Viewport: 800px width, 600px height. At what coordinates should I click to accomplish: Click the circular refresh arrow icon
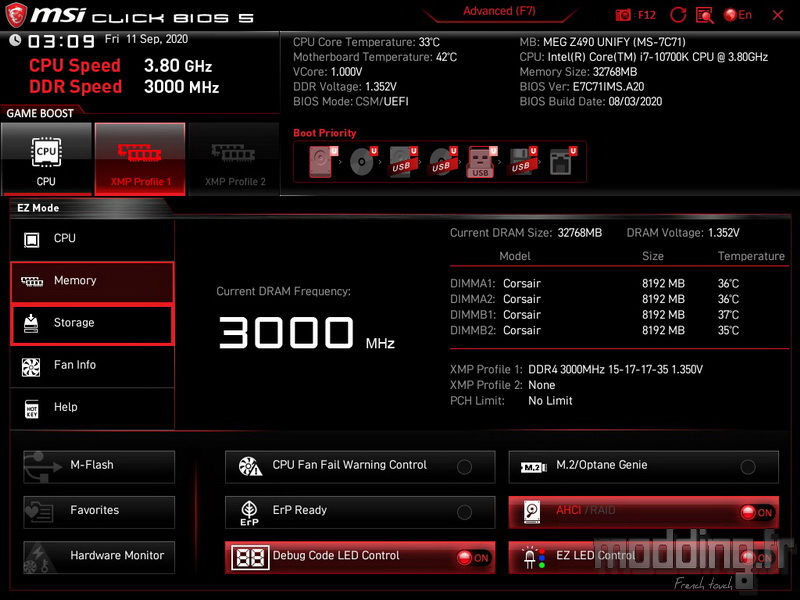pos(678,15)
